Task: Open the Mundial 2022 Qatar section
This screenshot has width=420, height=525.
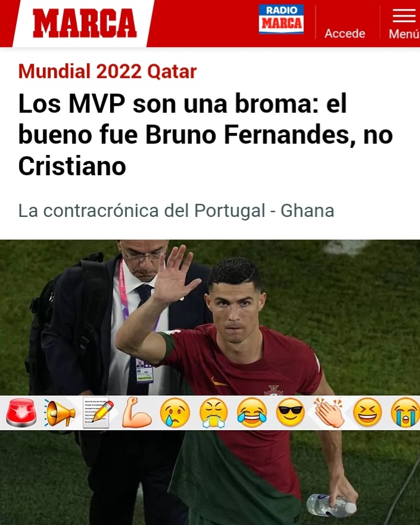Action: click(x=107, y=72)
